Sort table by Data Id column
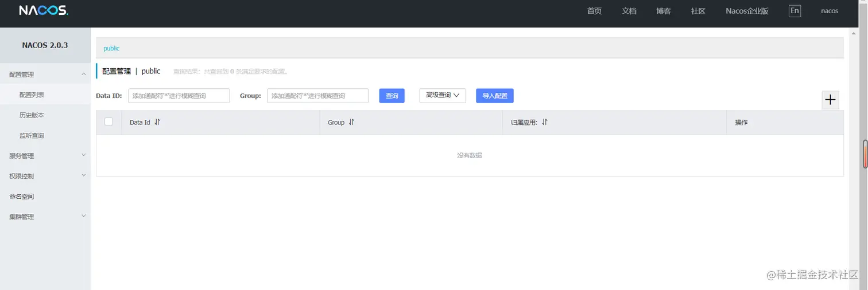Screen dimensions: 868x290 click(x=157, y=122)
